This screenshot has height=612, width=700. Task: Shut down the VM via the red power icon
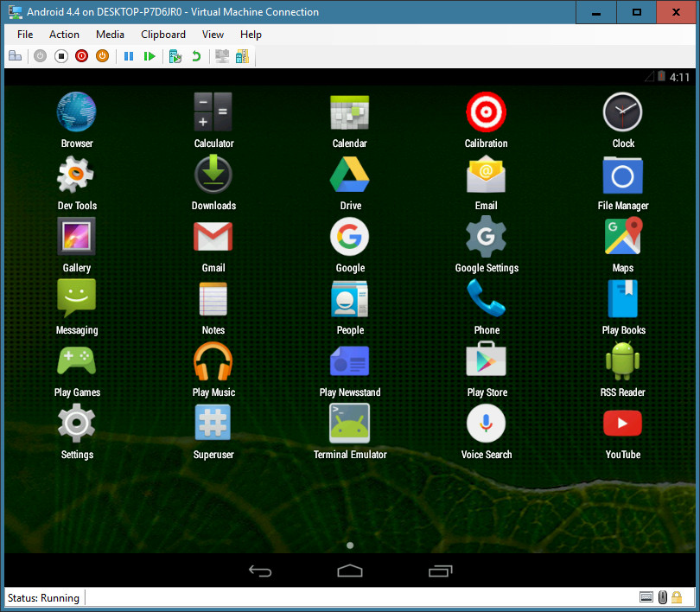pos(81,55)
